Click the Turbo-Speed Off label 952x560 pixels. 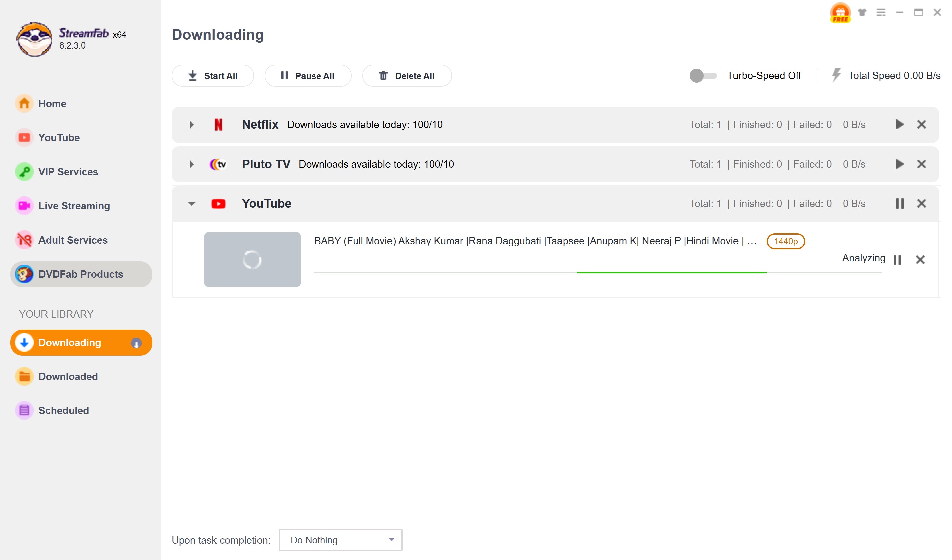(x=764, y=76)
